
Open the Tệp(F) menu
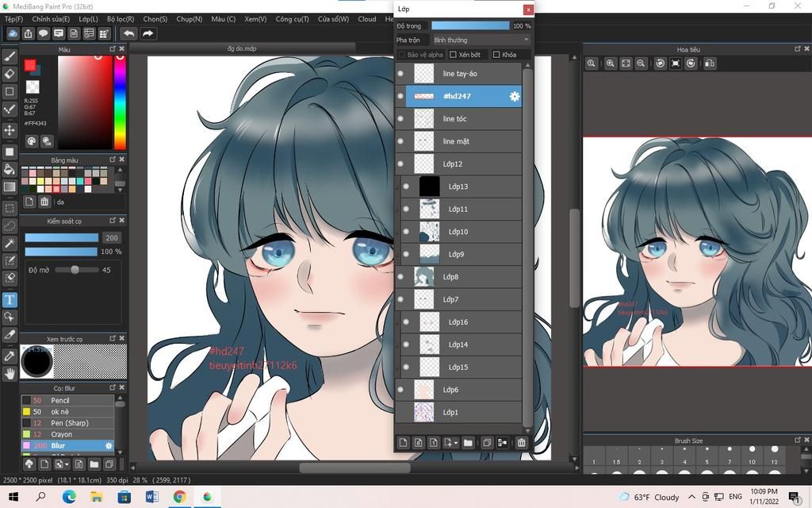pyautogui.click(x=14, y=19)
